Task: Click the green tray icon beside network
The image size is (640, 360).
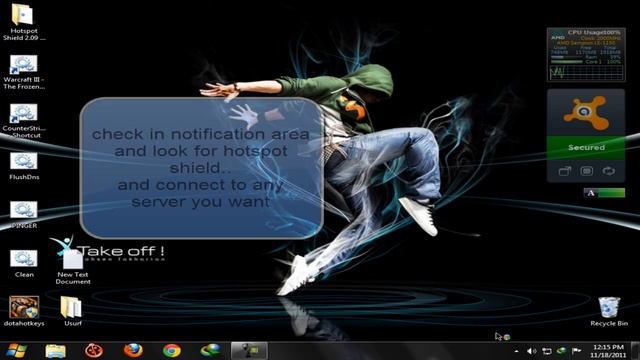Action: [x=562, y=351]
